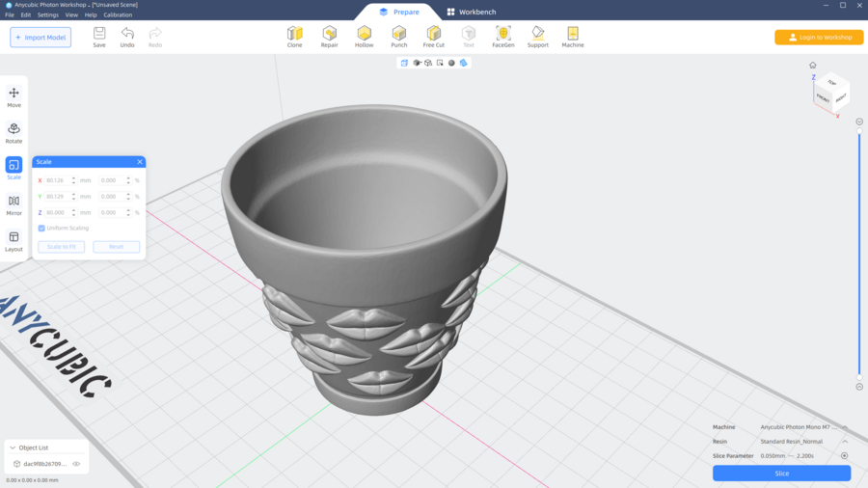
Task: Open the Calibration menu
Action: (118, 15)
